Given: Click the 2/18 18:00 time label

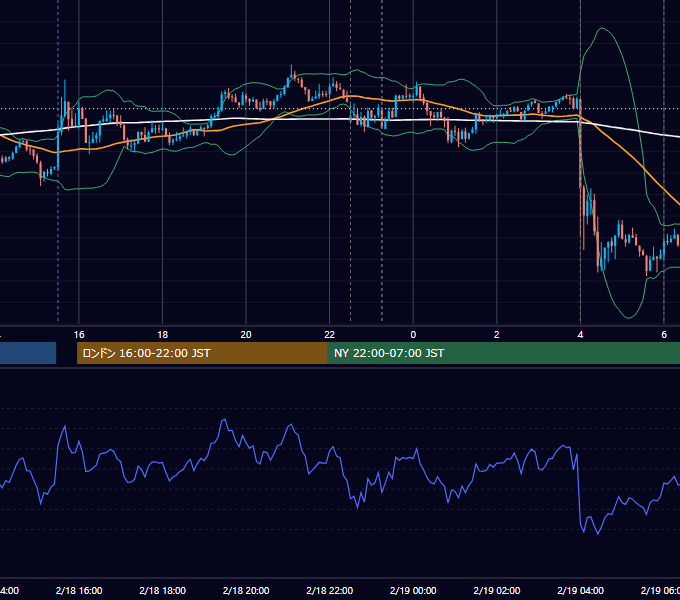Looking at the screenshot, I should coord(163,590).
